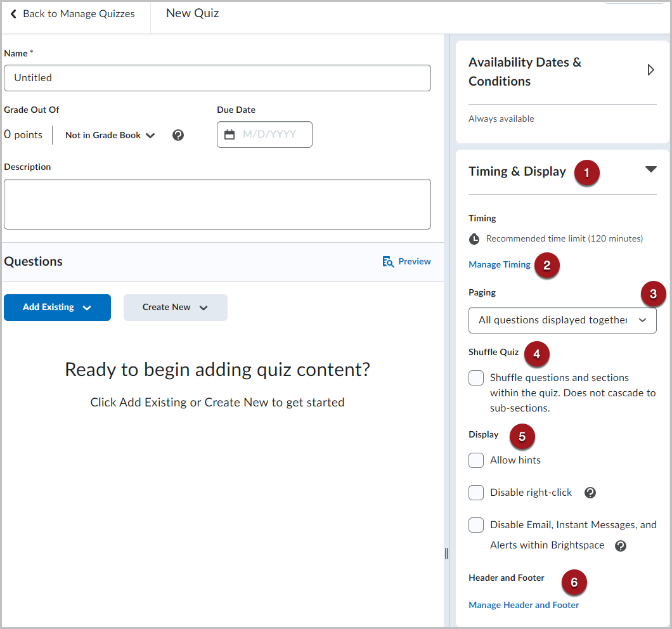Open the Create New dropdown button
The height and width of the screenshot is (629, 672).
[x=175, y=308]
